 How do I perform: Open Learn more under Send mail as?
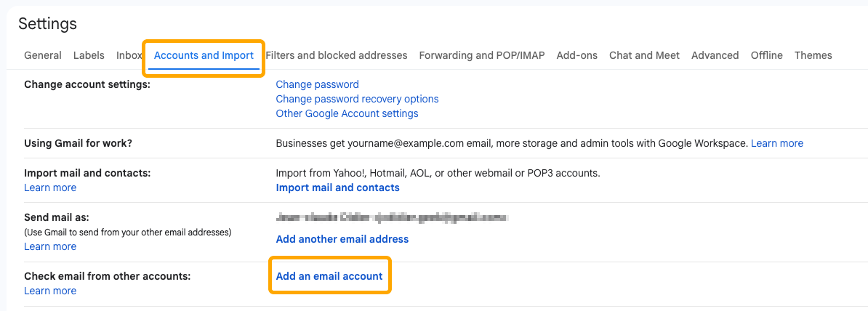(50, 246)
